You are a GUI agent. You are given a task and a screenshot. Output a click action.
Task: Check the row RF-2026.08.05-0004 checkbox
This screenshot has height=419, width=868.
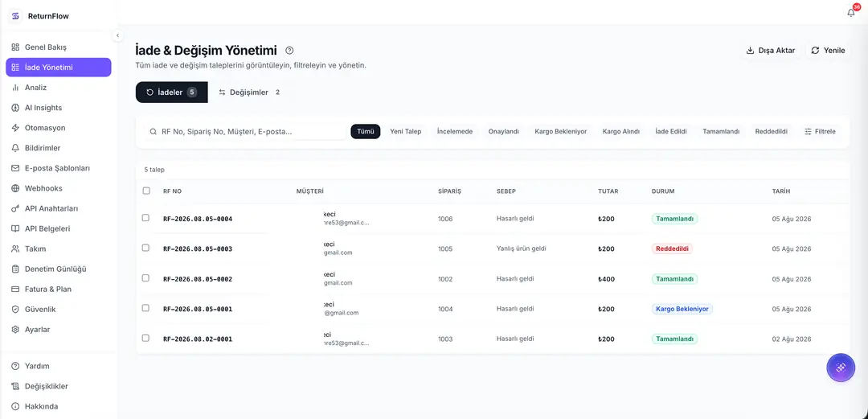point(145,218)
